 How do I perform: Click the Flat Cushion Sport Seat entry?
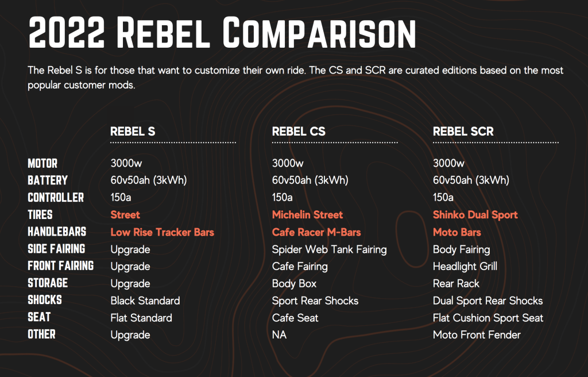(x=488, y=318)
